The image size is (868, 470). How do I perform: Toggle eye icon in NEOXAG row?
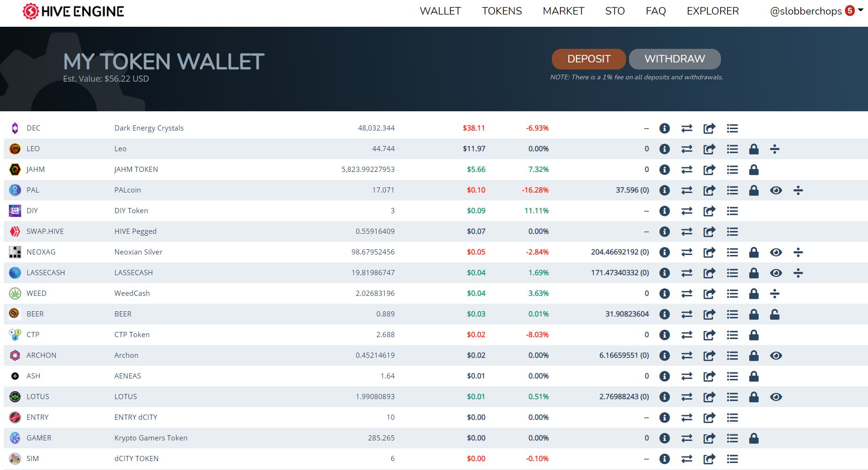coord(776,252)
